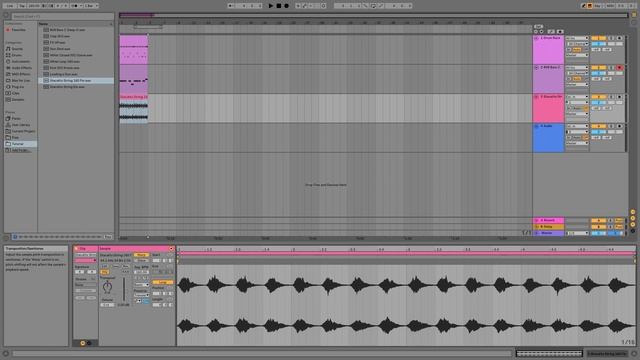Select the Staccato String audio clip
The height and width of the screenshot is (360, 640).
[133, 109]
